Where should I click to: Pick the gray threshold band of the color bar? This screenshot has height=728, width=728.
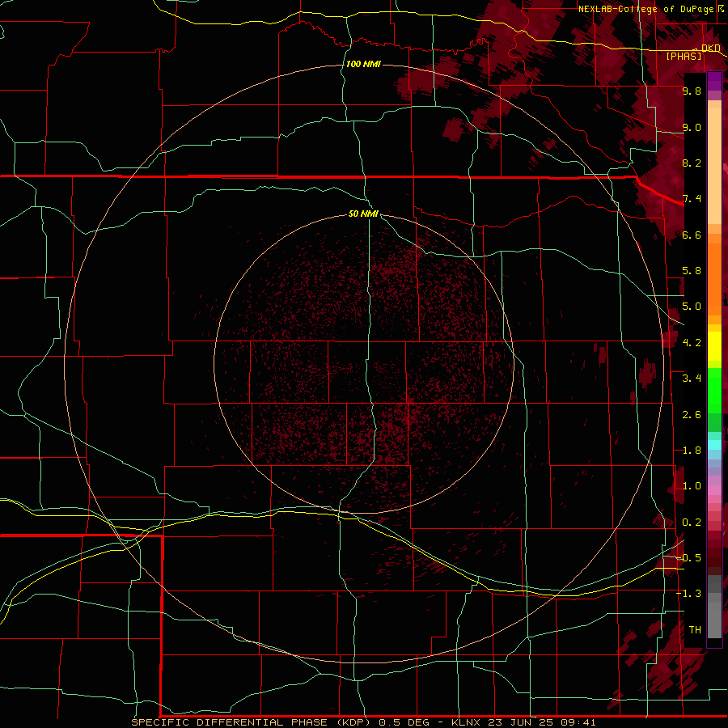714,616
